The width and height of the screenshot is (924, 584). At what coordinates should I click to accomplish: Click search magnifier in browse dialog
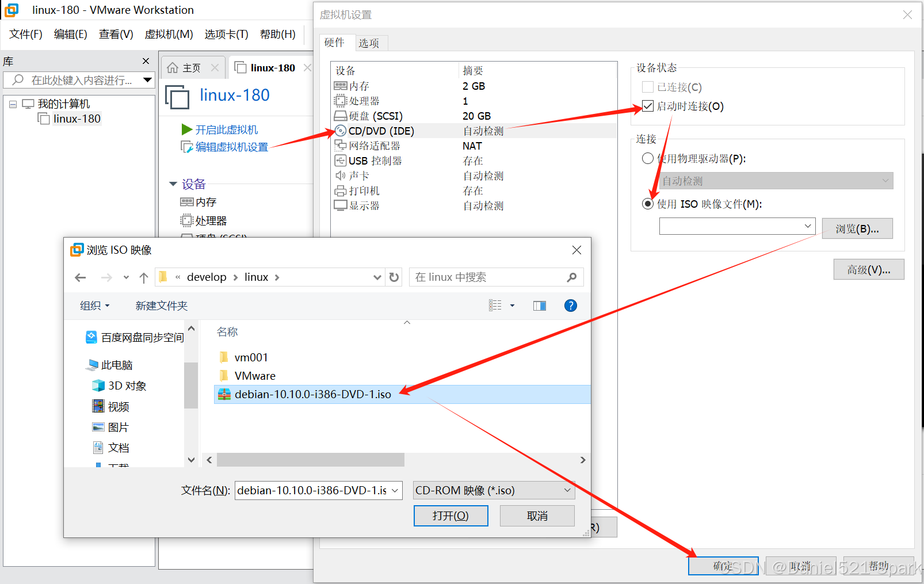tap(571, 277)
